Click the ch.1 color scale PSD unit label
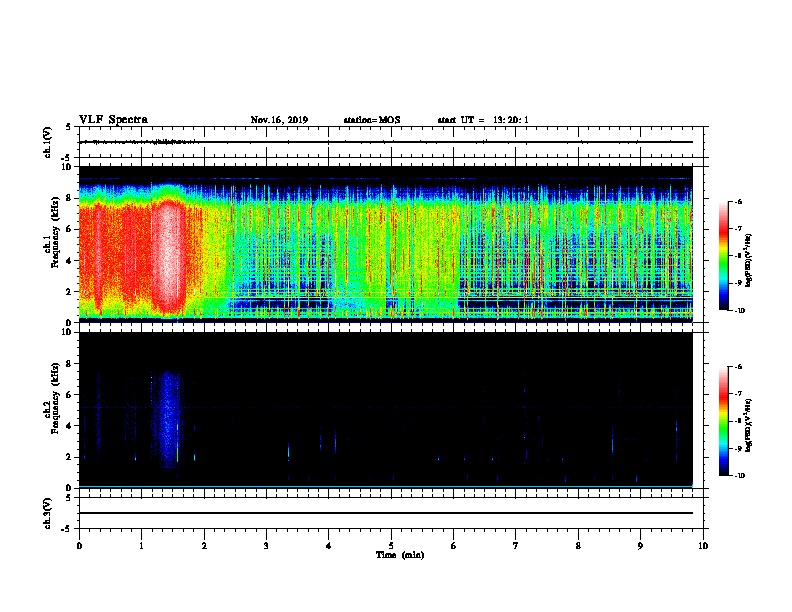792x612 pixels. [x=749, y=260]
